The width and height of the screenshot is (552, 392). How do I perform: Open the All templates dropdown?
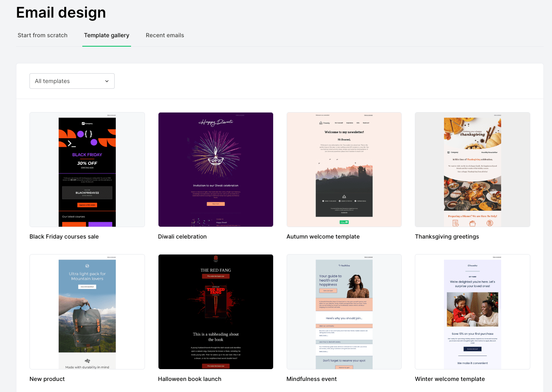pos(72,81)
